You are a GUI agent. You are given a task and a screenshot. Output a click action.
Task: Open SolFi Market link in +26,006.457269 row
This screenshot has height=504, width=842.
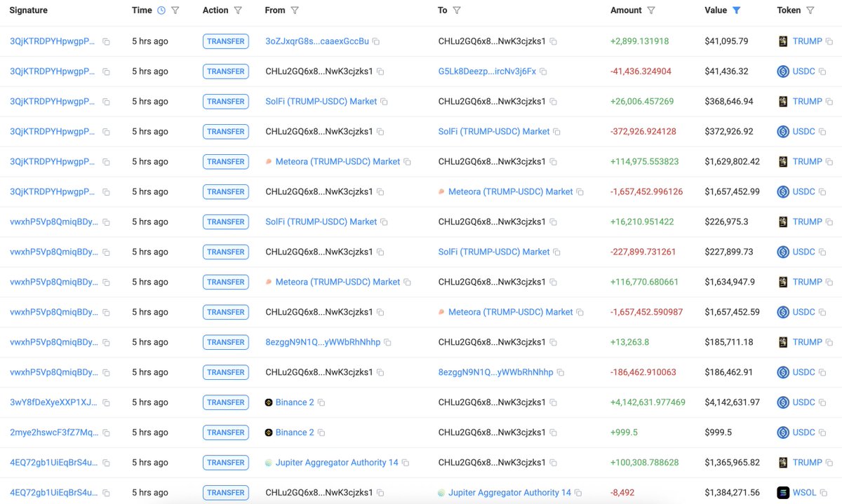point(321,102)
